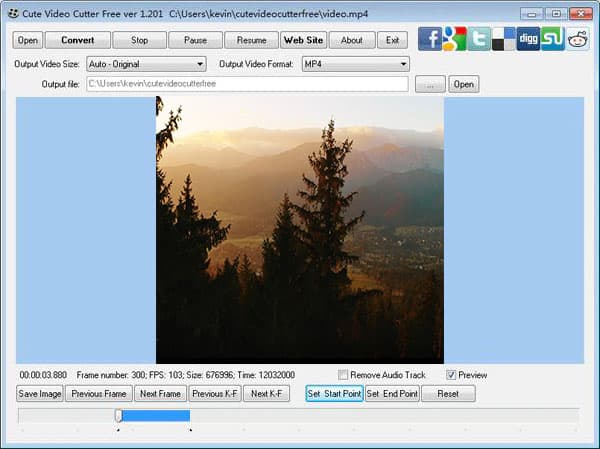Image resolution: width=600 pixels, height=449 pixels.
Task: Open the Twitter share icon
Action: point(479,40)
